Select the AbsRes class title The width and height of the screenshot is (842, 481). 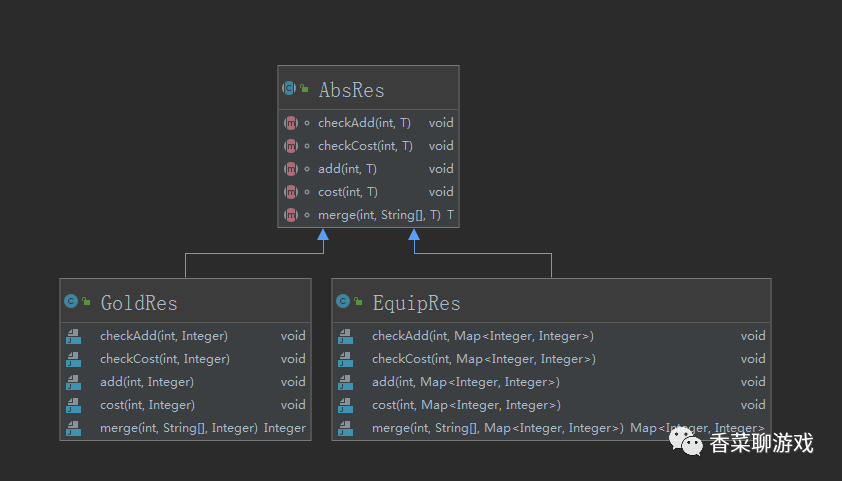[x=352, y=90]
